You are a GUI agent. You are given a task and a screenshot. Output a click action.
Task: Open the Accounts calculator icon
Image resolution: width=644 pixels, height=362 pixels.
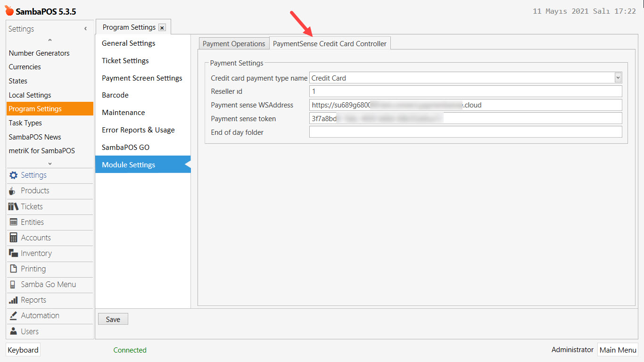point(14,238)
